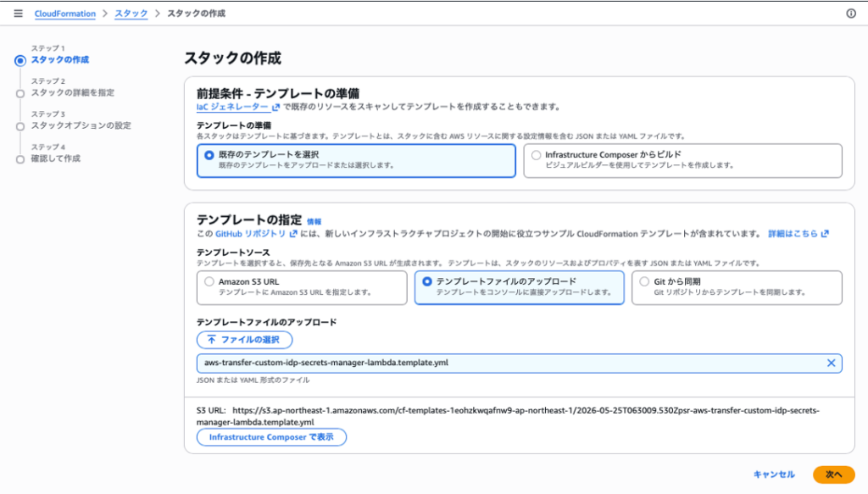868x494 pixels.
Task: Select Git から同期 radio option
Action: (737, 287)
